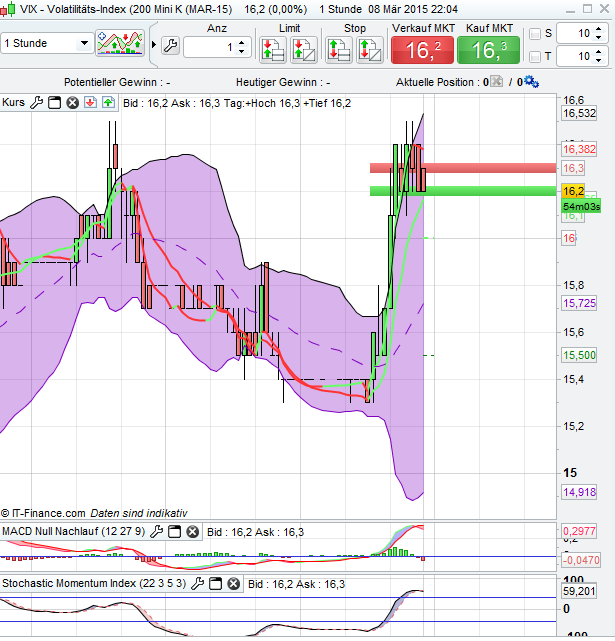Decrease Anz quantity with down arrow

(x=241, y=51)
